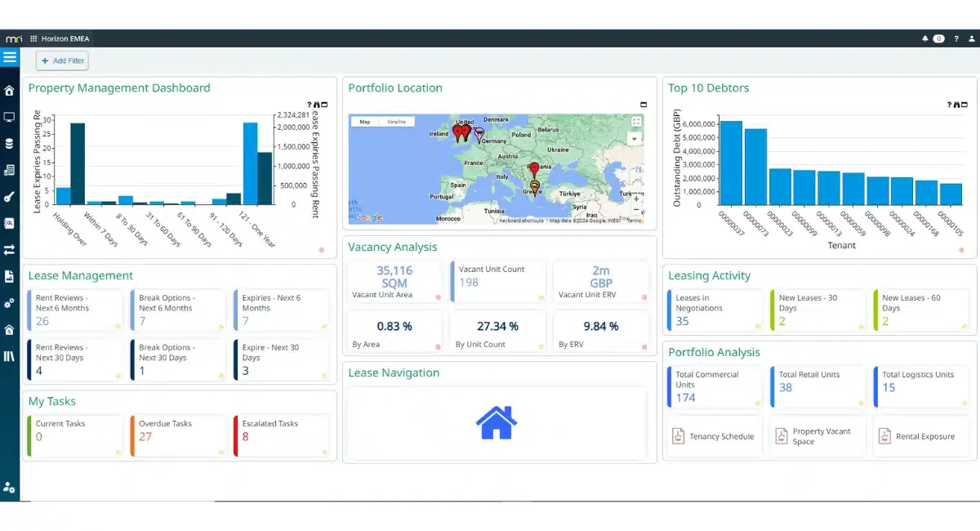Open Rent Reviews Next 6 Months tile
This screenshot has width=980, height=531.
coord(75,310)
